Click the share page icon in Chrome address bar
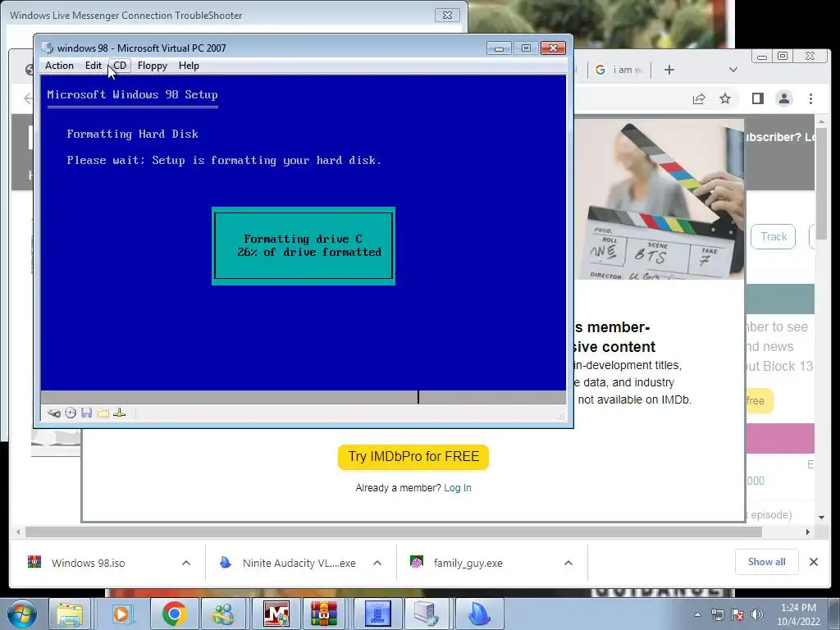The image size is (840, 630). click(699, 98)
